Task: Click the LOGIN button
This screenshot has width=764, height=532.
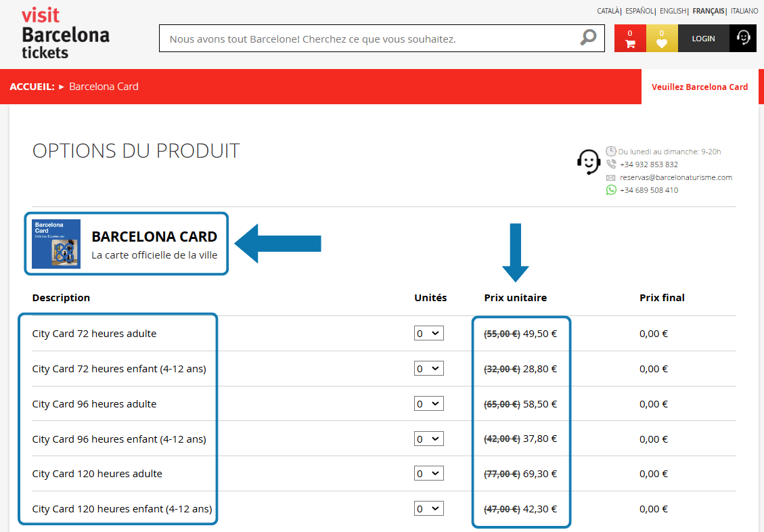Action: tap(703, 39)
